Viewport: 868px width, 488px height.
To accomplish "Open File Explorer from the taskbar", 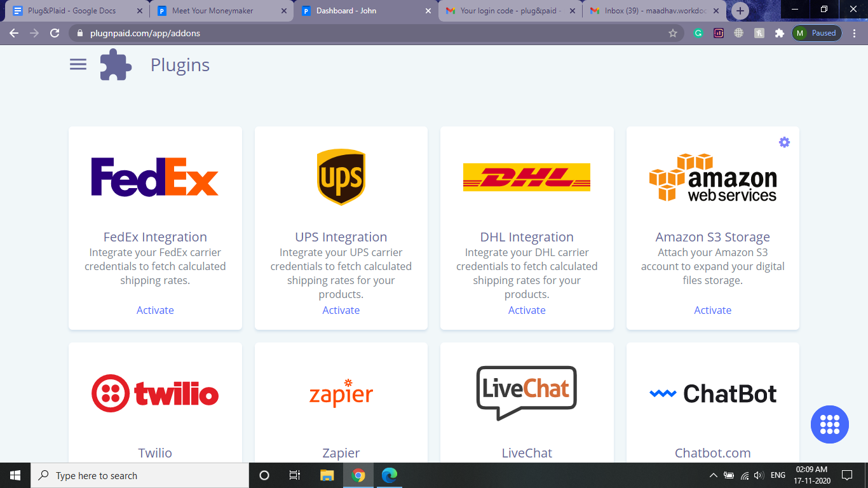I will 327,475.
